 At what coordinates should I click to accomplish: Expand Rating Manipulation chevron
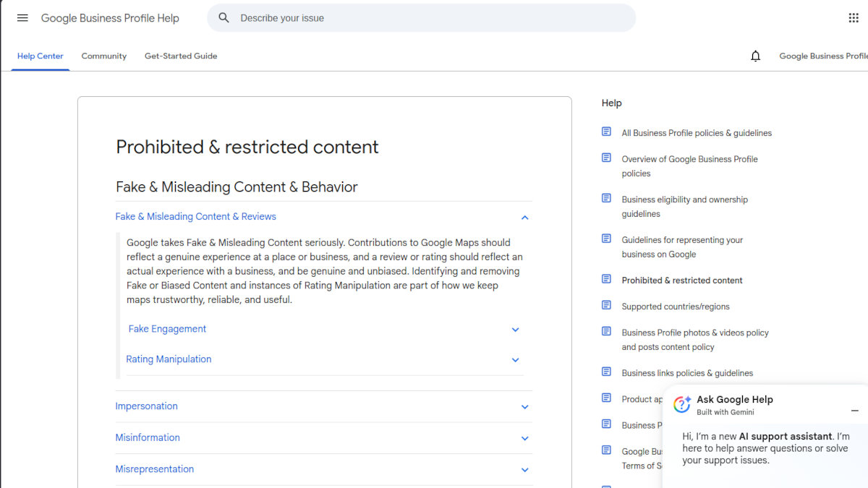tap(516, 360)
